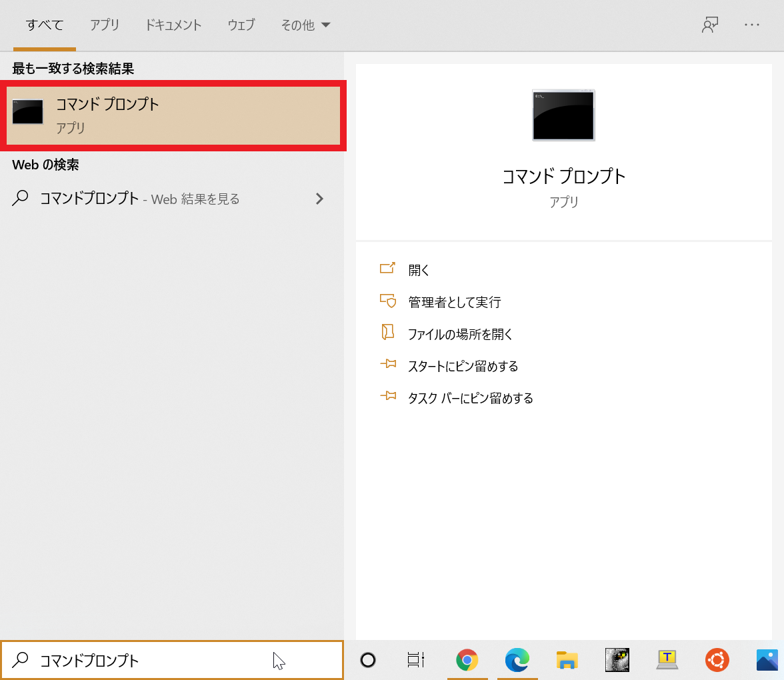The height and width of the screenshot is (680, 784).
Task: Click the feedback person icon
Action: pos(710,25)
